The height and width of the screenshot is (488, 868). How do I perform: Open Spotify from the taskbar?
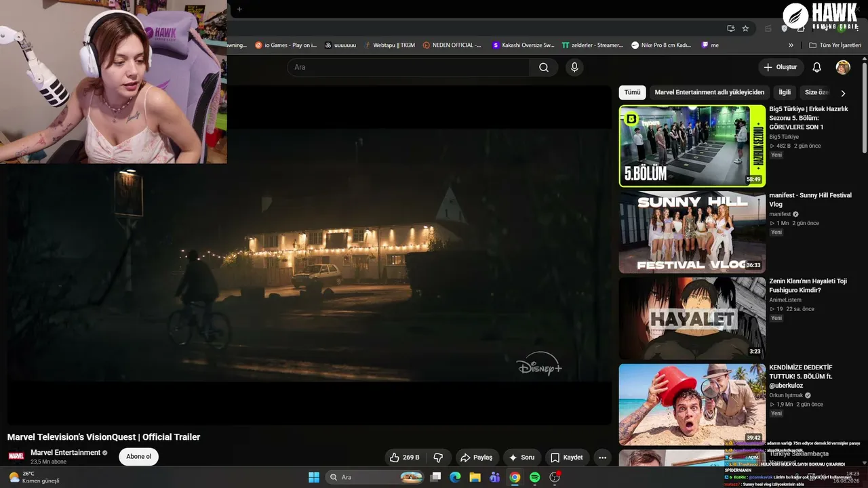click(x=534, y=477)
